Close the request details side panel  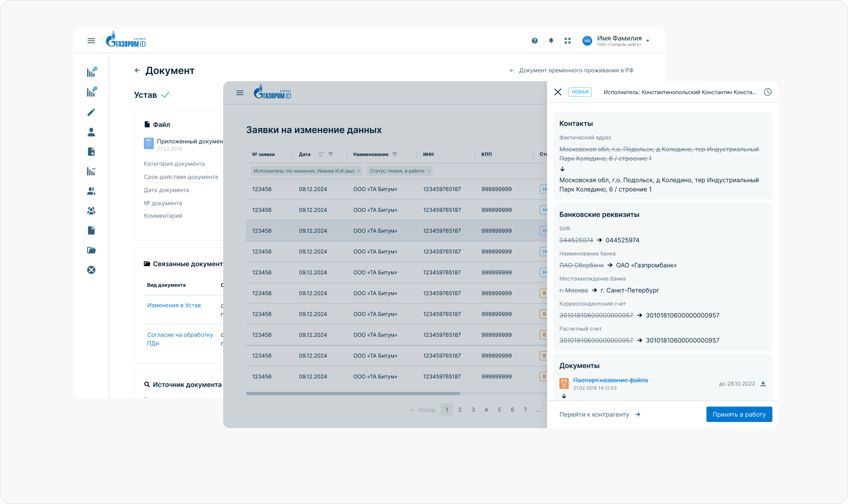pos(558,92)
